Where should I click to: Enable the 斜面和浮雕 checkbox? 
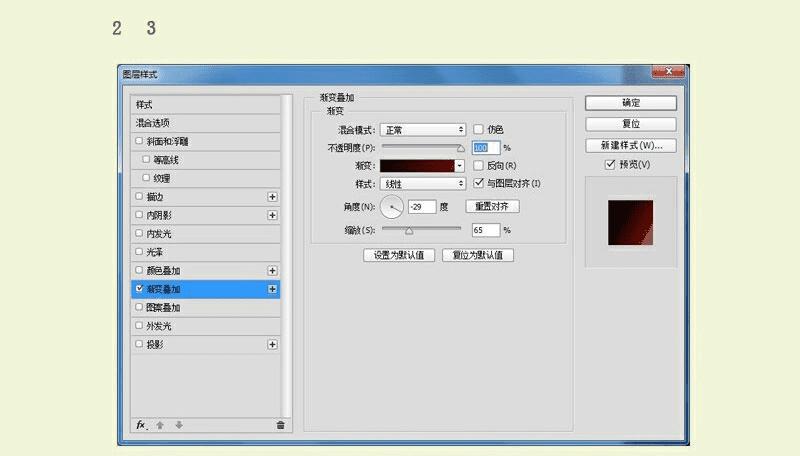coord(139,141)
